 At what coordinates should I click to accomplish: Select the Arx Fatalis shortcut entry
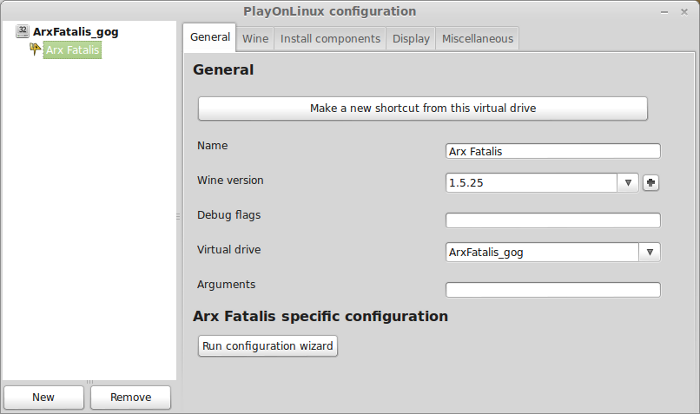(x=72, y=50)
